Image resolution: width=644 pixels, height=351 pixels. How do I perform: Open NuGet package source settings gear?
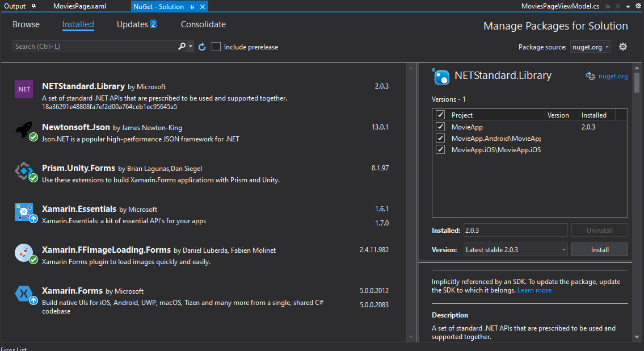(623, 47)
